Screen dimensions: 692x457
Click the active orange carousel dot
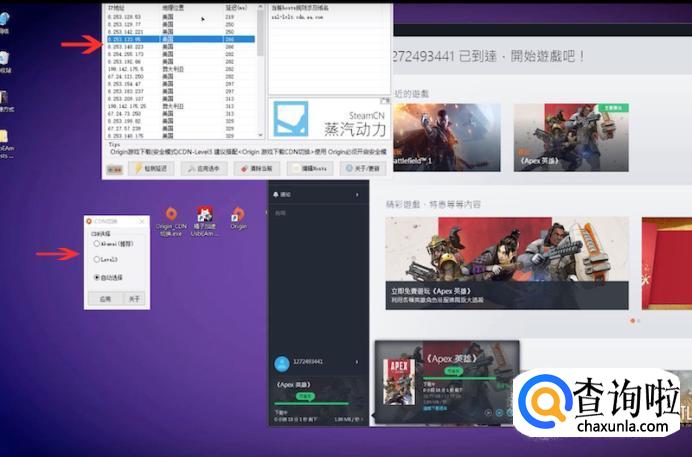(x=632, y=321)
